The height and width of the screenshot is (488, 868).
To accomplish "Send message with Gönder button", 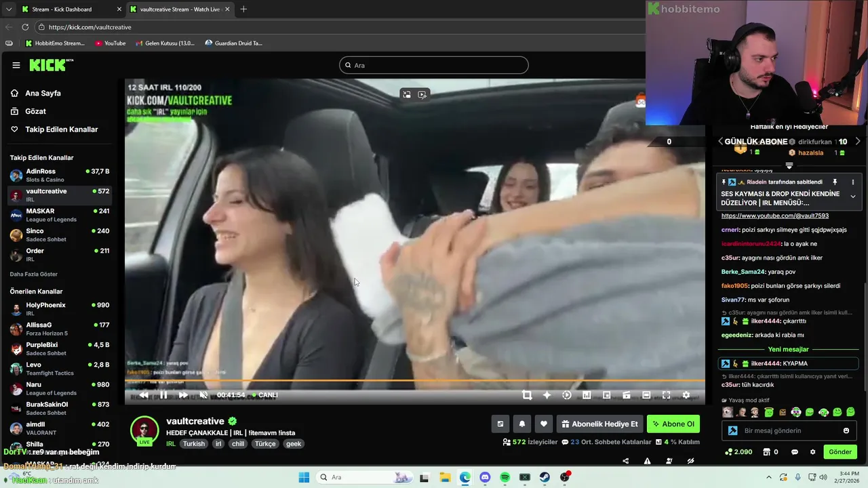I will [x=840, y=452].
